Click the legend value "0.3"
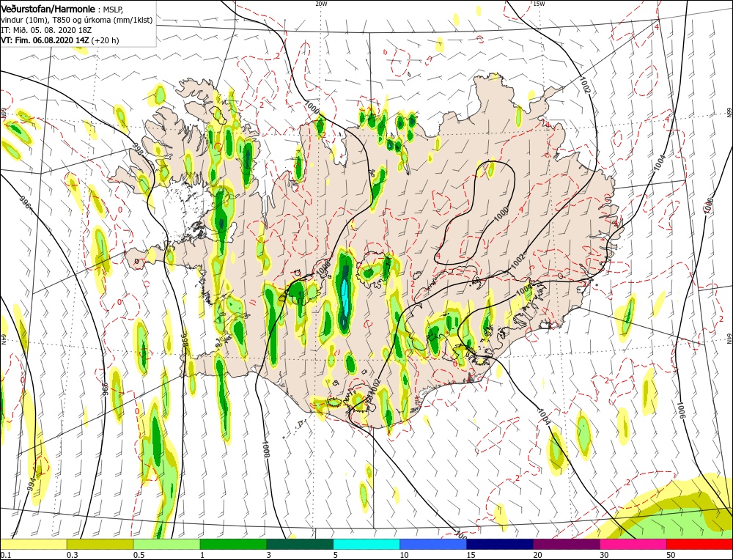The height and width of the screenshot is (560, 733). [72, 554]
